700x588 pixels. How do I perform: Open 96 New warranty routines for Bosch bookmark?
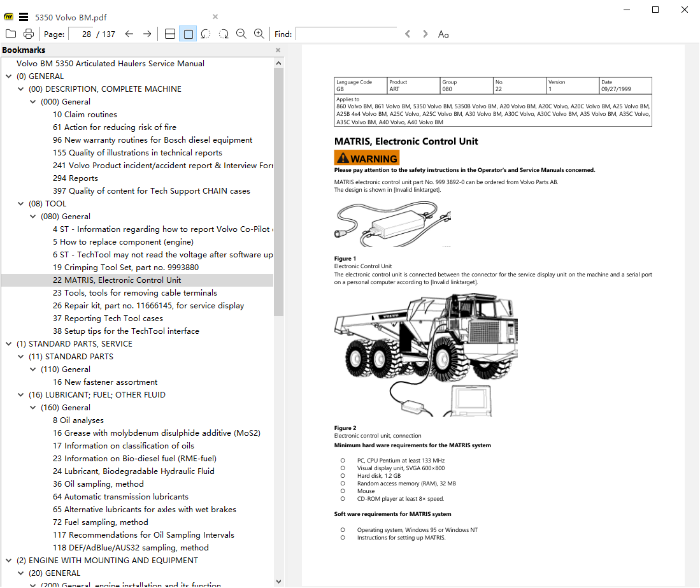[x=152, y=140]
